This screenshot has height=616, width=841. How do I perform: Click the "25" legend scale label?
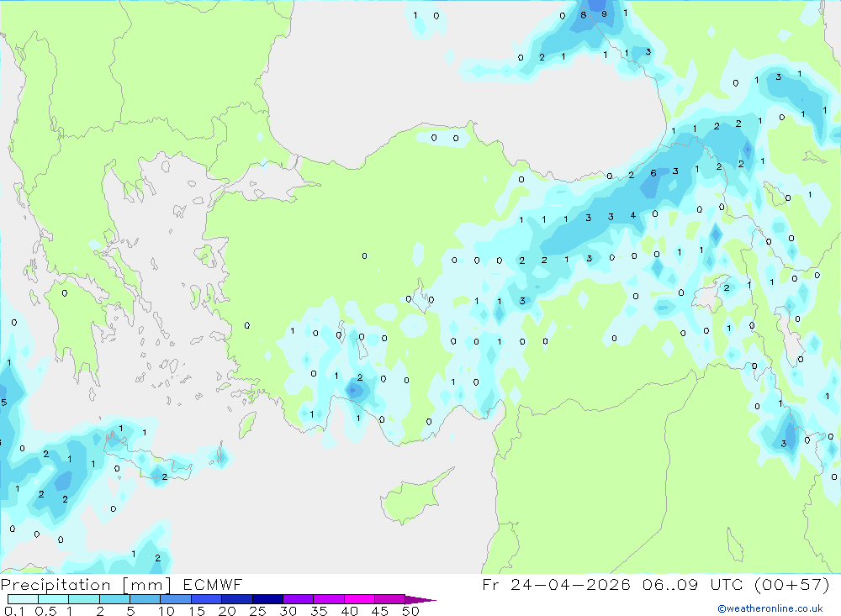point(257,611)
